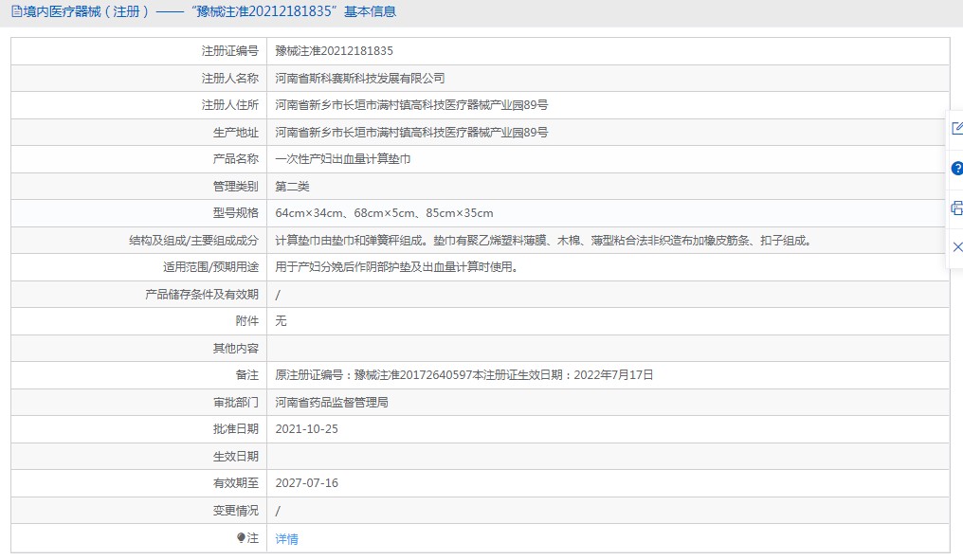Viewport: 963px width, 560px height.
Task: Select the 第二类 management class value
Action: 292,186
